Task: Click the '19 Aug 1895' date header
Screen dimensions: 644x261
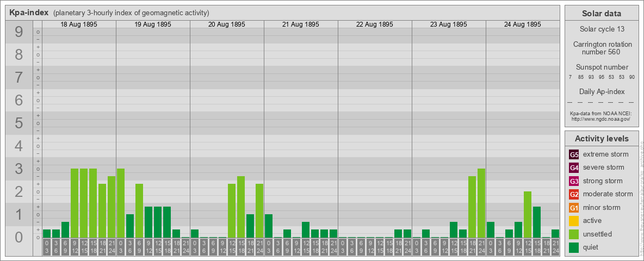Action: tap(153, 24)
